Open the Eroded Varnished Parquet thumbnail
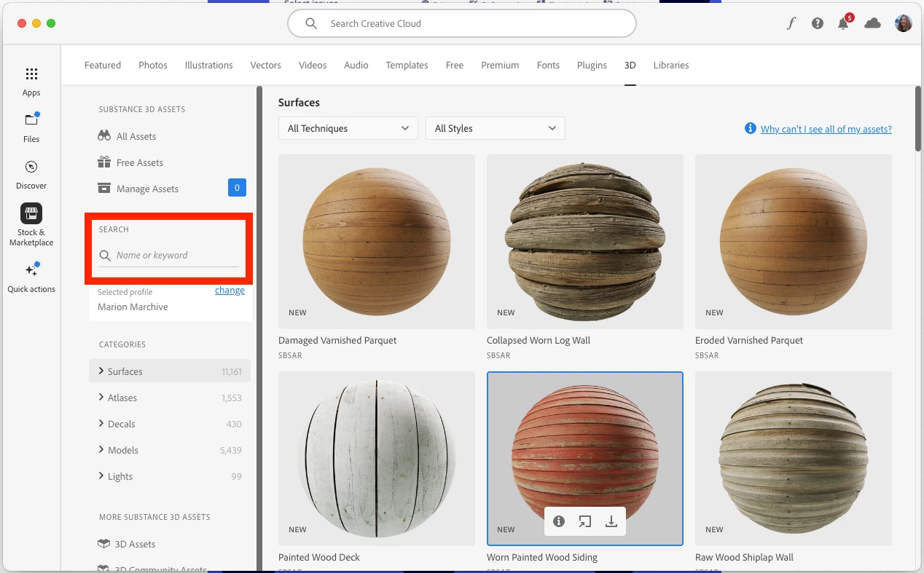Viewport: 924px width, 573px height. click(794, 242)
